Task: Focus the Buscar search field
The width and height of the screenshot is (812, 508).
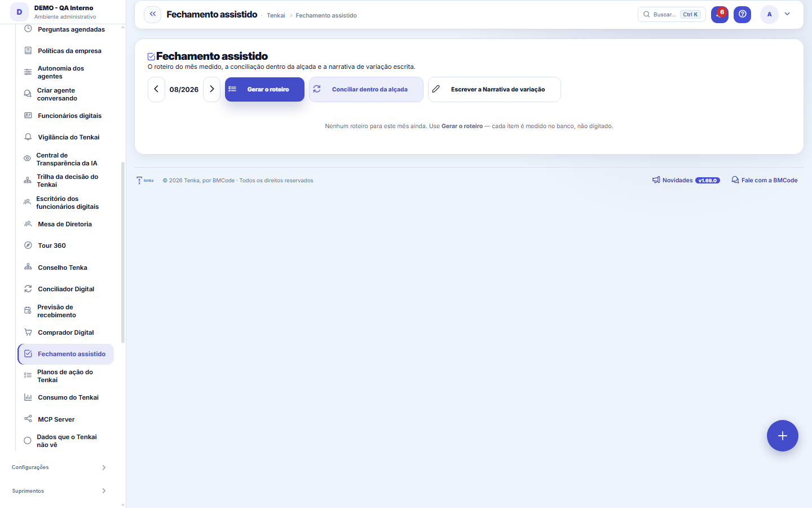Action: 672,14
